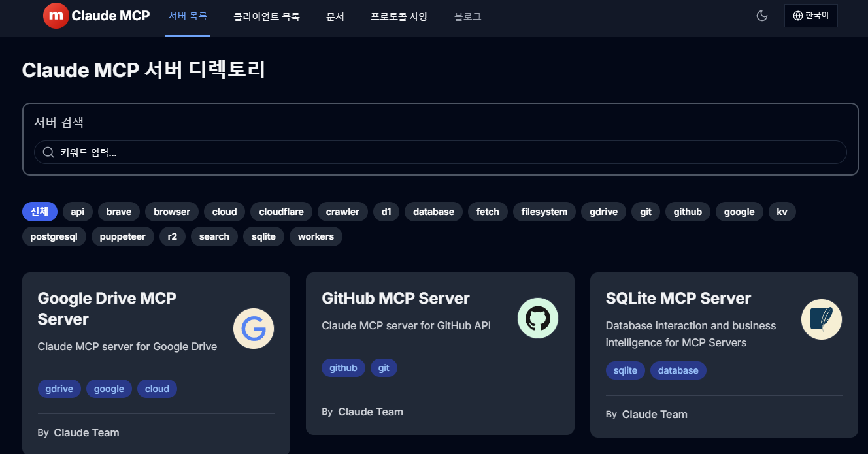Image resolution: width=868 pixels, height=454 pixels.
Task: Select the cloudflare filter tag
Action: tap(281, 212)
